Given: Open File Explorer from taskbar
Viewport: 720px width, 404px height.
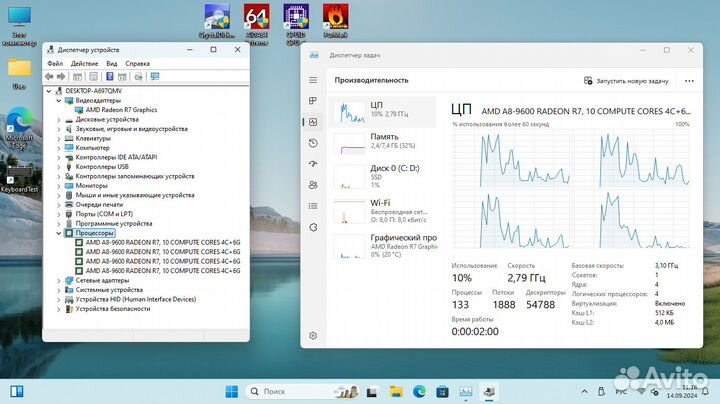Looking at the screenshot, I should (x=396, y=392).
